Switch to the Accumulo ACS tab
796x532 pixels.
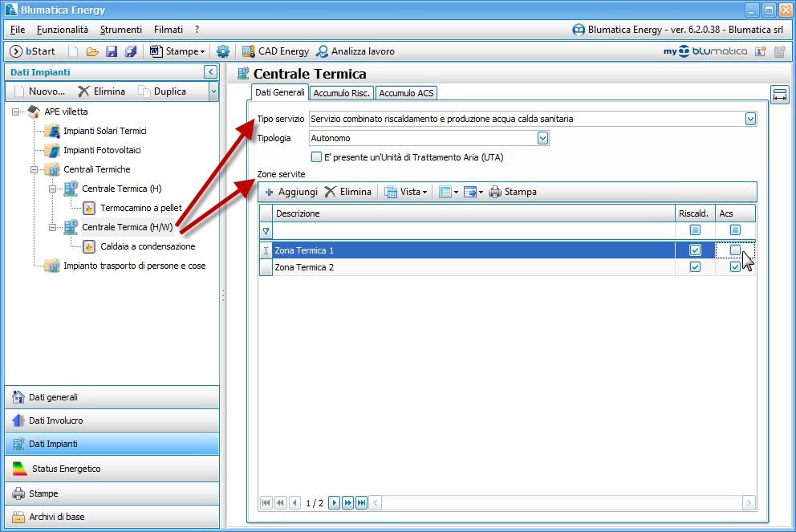(406, 93)
